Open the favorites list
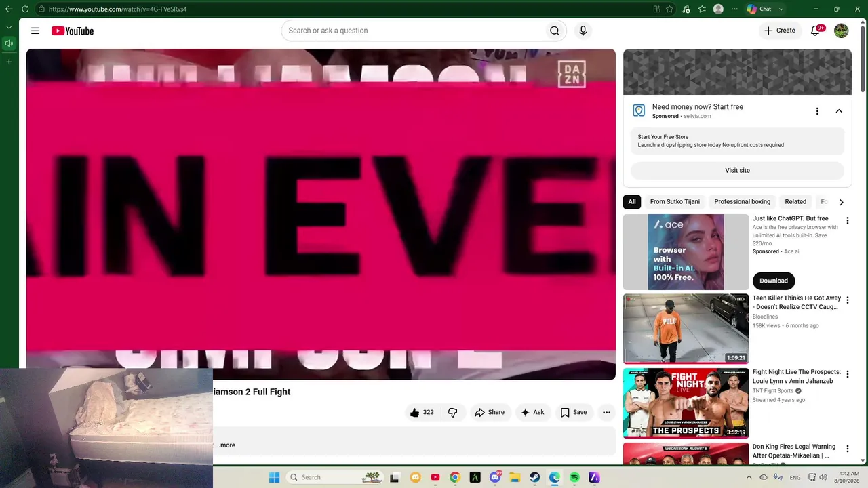 tap(702, 9)
